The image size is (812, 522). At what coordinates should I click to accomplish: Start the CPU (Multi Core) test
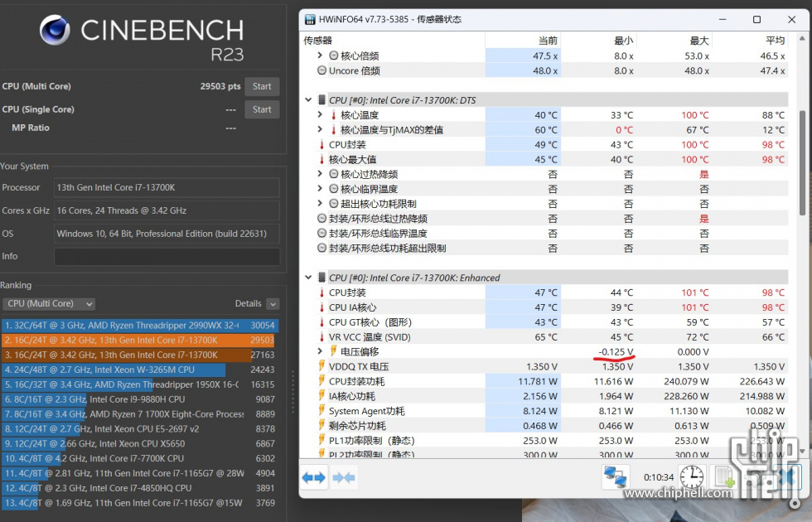(262, 86)
